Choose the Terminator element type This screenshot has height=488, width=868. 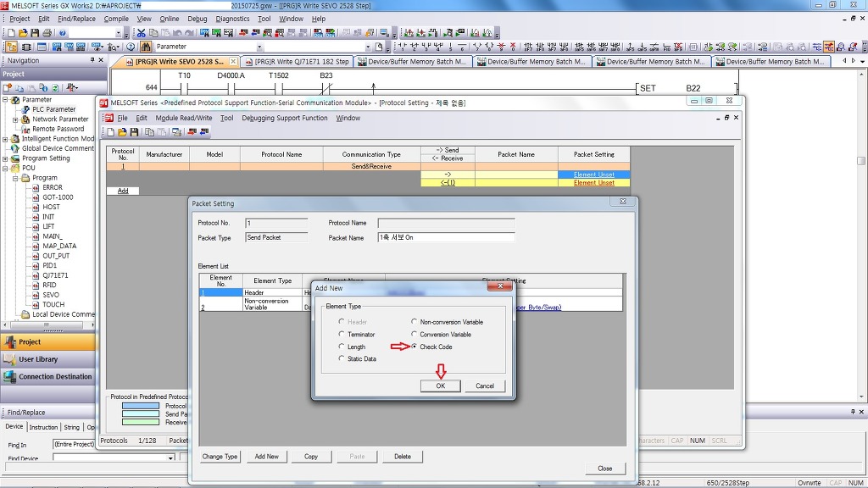coord(342,335)
